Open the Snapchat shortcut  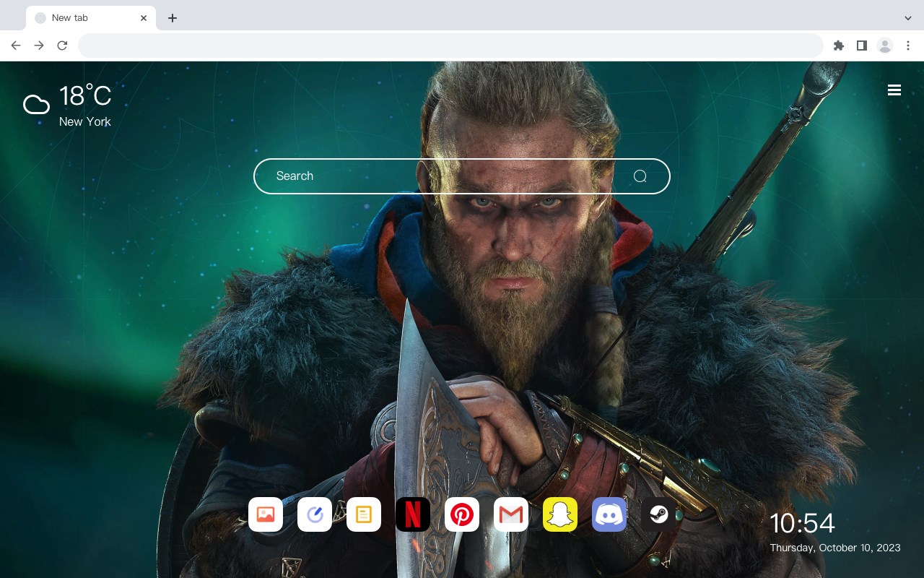pos(560,514)
